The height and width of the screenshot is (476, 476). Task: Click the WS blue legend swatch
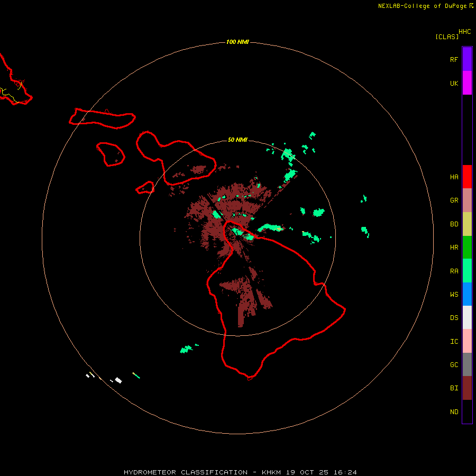[x=467, y=294]
